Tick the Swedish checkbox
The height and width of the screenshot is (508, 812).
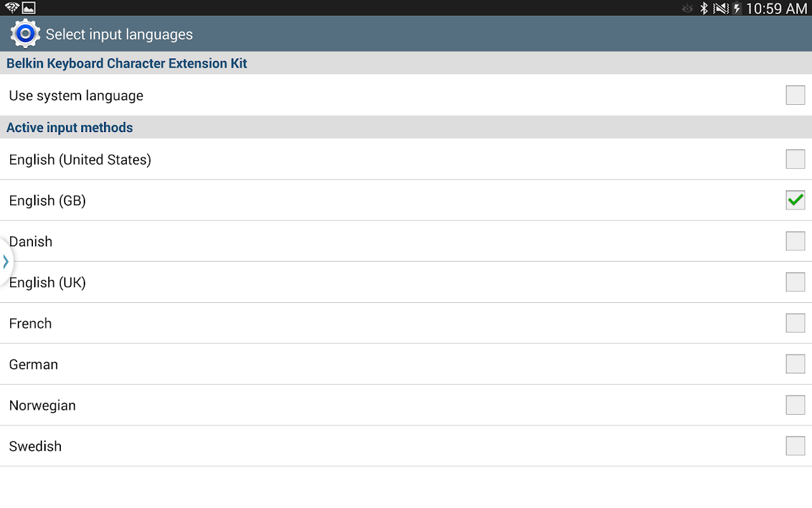(x=795, y=446)
